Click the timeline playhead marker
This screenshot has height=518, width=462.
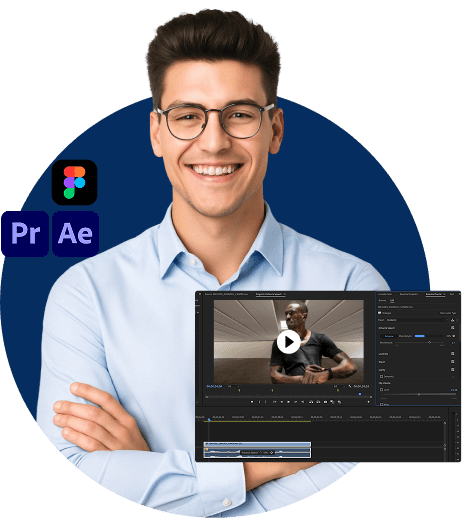(209, 419)
